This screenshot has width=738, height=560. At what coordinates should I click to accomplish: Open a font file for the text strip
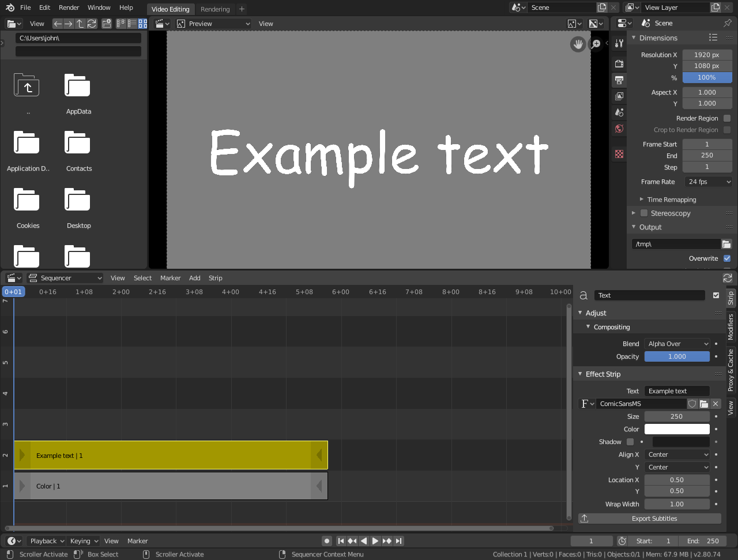pyautogui.click(x=704, y=404)
